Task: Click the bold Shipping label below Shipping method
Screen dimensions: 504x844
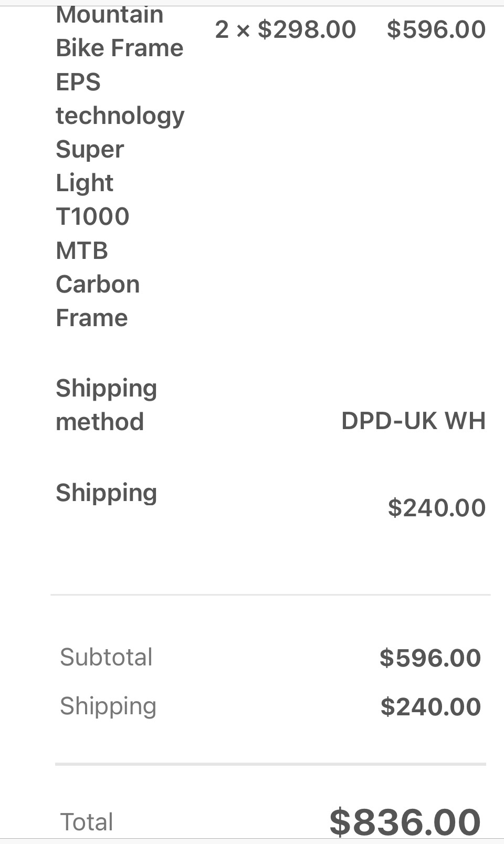Action: click(106, 493)
